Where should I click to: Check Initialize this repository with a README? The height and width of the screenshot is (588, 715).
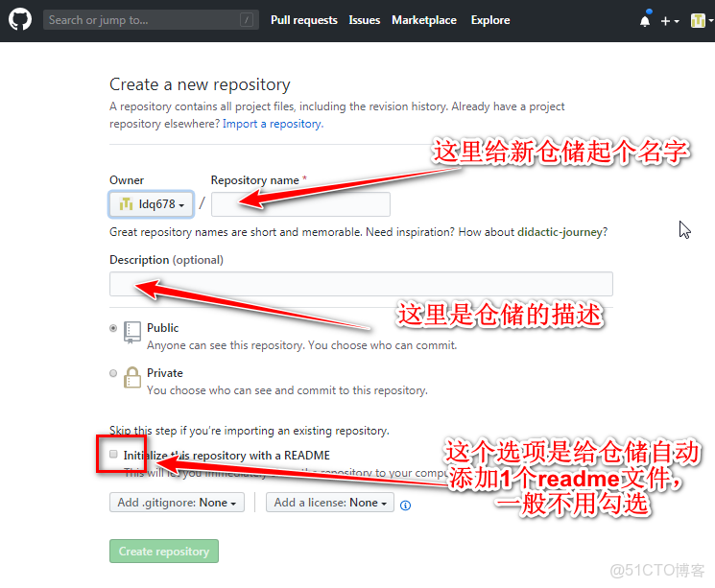113,454
